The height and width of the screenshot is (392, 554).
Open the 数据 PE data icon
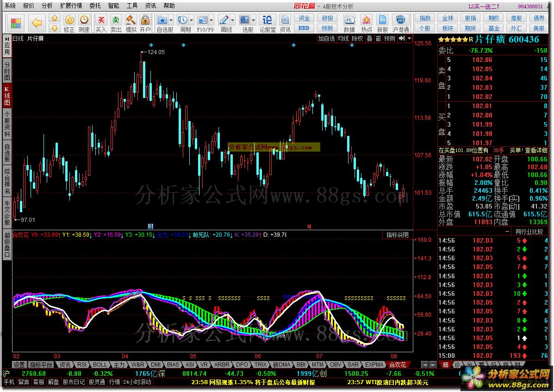pos(349,23)
